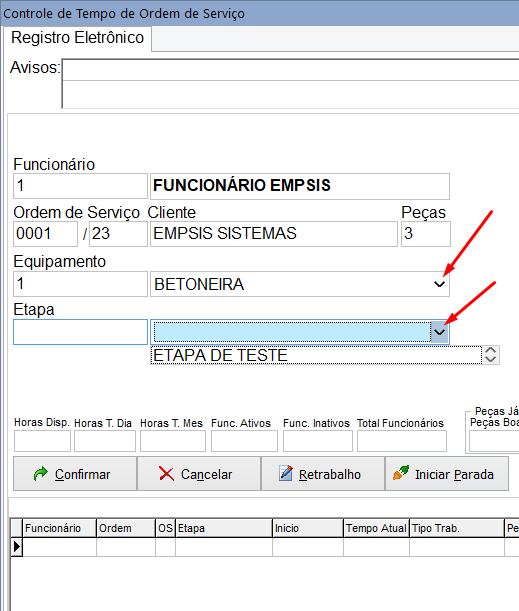Viewport: 519px width, 611px height.
Task: Click the Peças quantity field
Action: click(x=426, y=234)
